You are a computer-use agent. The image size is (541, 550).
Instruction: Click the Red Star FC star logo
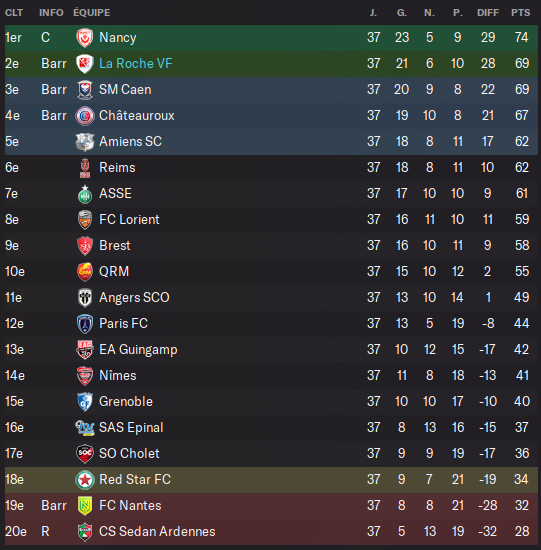click(x=85, y=480)
